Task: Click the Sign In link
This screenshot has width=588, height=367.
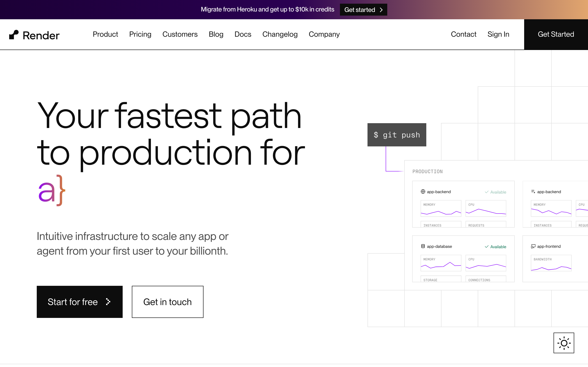Action: tap(498, 34)
